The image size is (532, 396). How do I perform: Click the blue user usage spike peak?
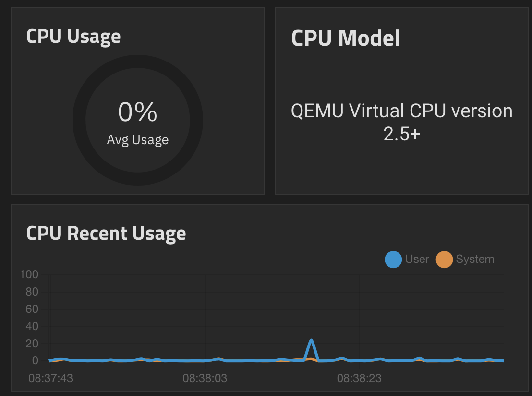(311, 341)
